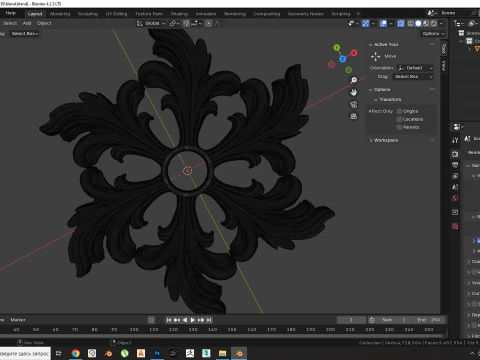Toggle Show Overlays button in viewport header
This screenshot has width=480, height=360.
coord(383,23)
